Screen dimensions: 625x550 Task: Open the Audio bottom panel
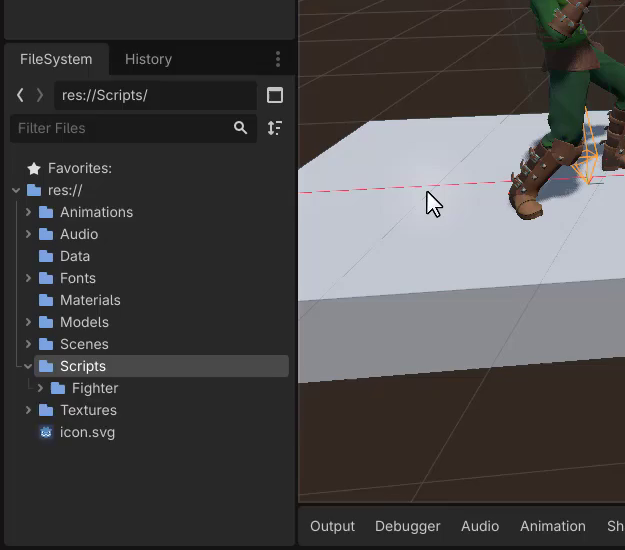[x=480, y=526]
